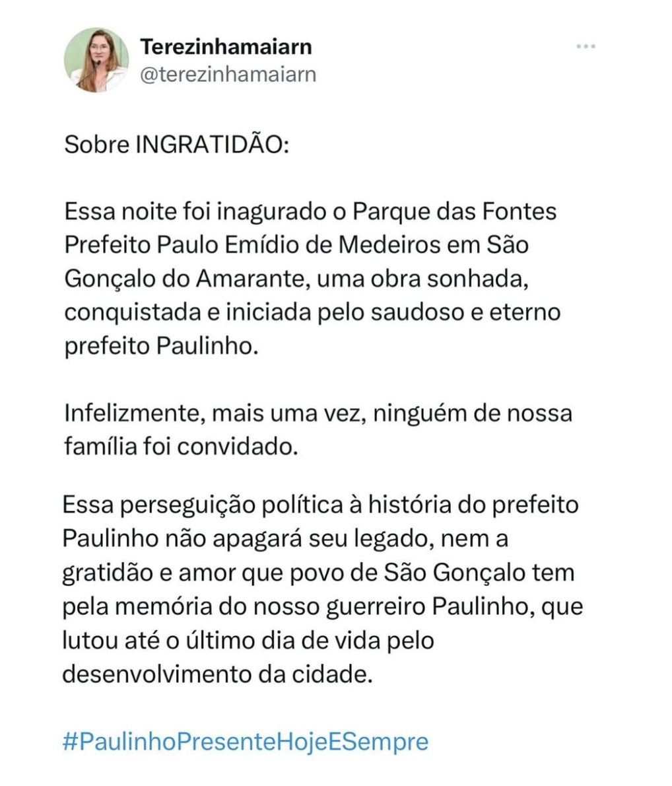The image size is (672, 786).
Task: Click the line starting "gratidão e amor"
Action: click(318, 573)
